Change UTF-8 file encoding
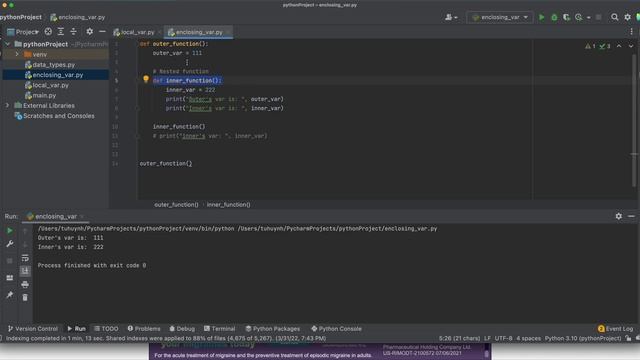This screenshot has width=640, height=360. pyautogui.click(x=503, y=338)
